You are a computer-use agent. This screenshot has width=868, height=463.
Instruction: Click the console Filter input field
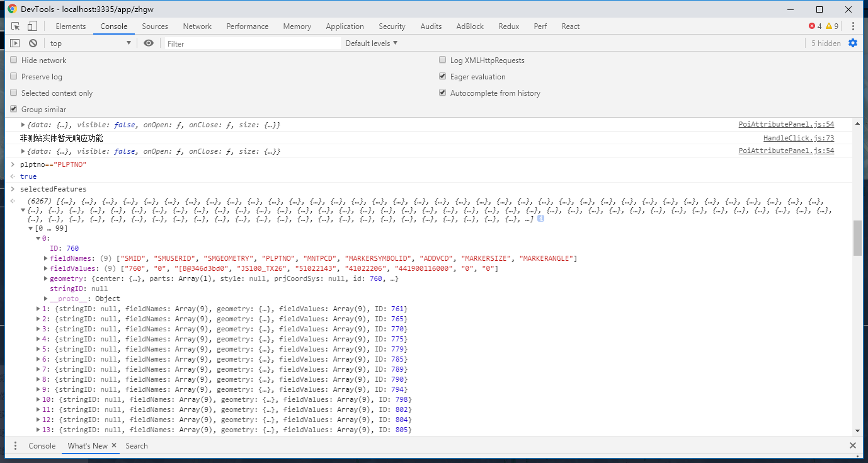252,43
